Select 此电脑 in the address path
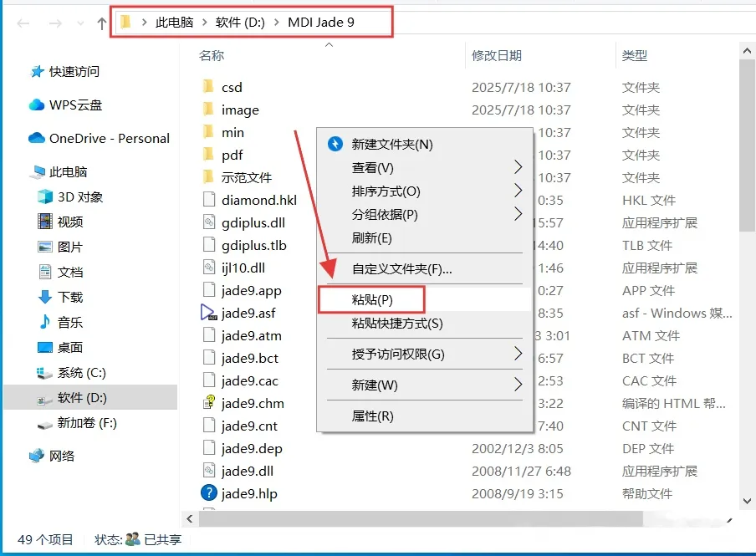Viewport: 756px width, 556px height. point(174,23)
